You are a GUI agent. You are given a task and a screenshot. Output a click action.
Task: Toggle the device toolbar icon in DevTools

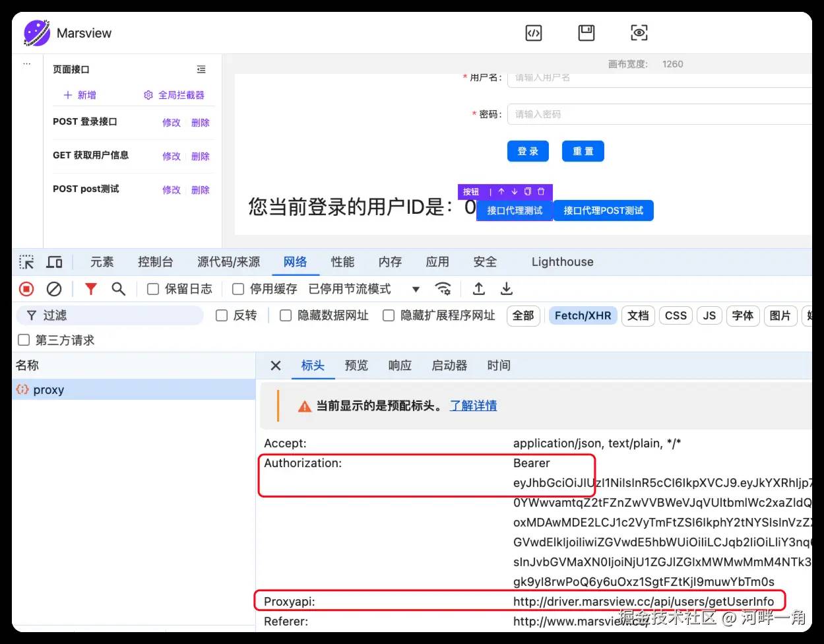54,262
